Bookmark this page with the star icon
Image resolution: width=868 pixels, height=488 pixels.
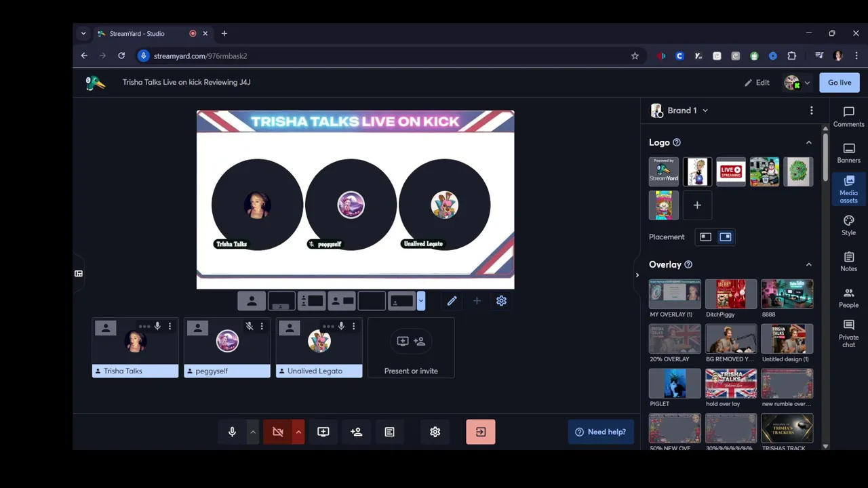point(635,56)
